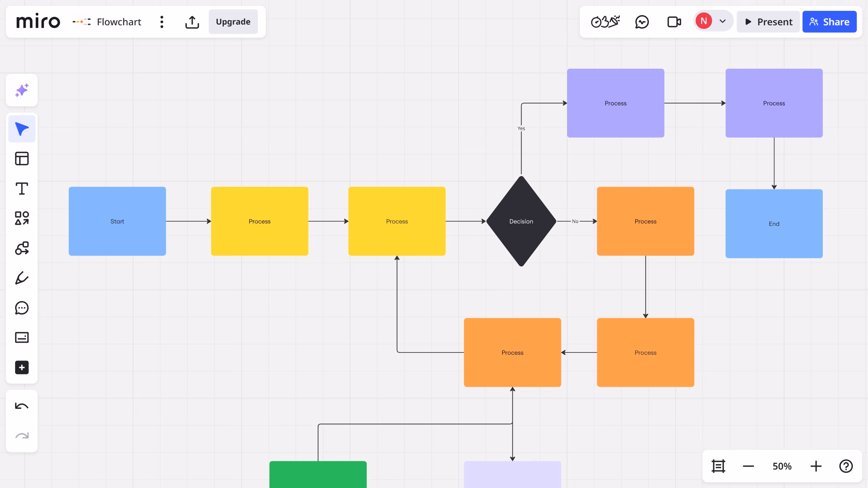Open board options three-dot menu
The height and width of the screenshot is (488, 868).
coord(162,22)
